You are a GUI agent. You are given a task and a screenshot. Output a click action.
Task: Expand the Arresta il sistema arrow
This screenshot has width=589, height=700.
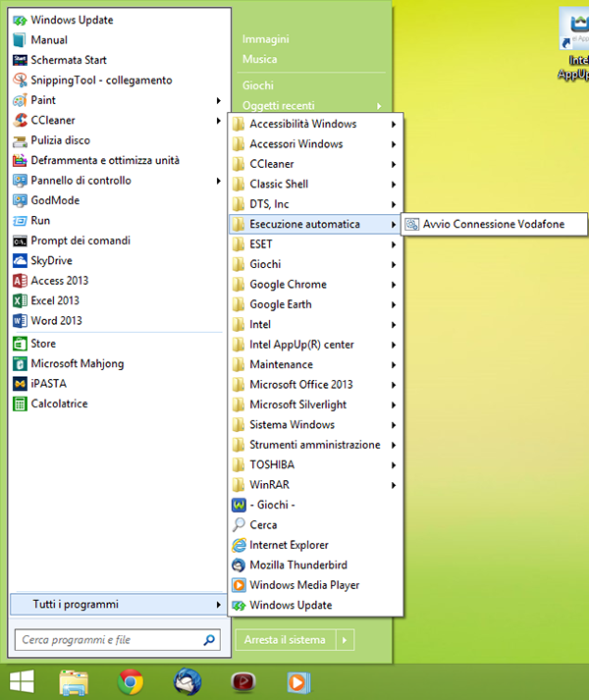344,640
